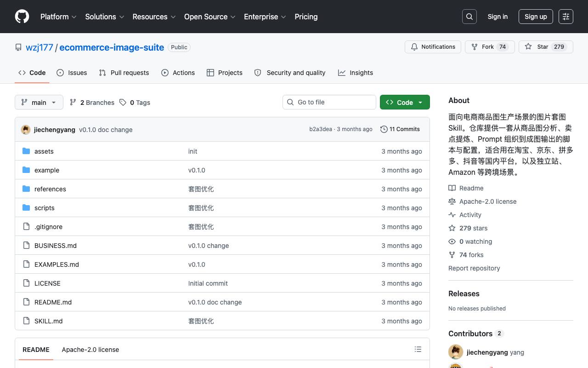
Task: Click jiechengyang's avatar under Contributors
Action: coord(456,352)
